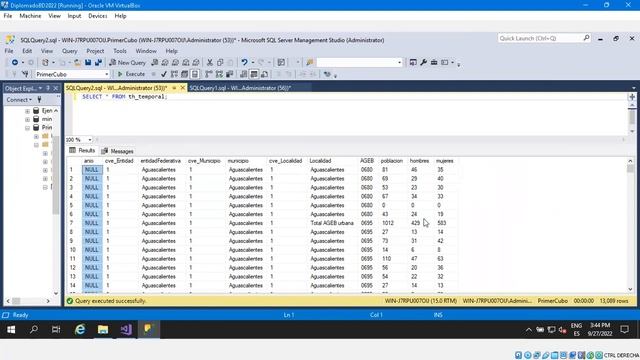Open the VirtualBox Machine menu
The image size is (640, 360).
(x=30, y=16)
